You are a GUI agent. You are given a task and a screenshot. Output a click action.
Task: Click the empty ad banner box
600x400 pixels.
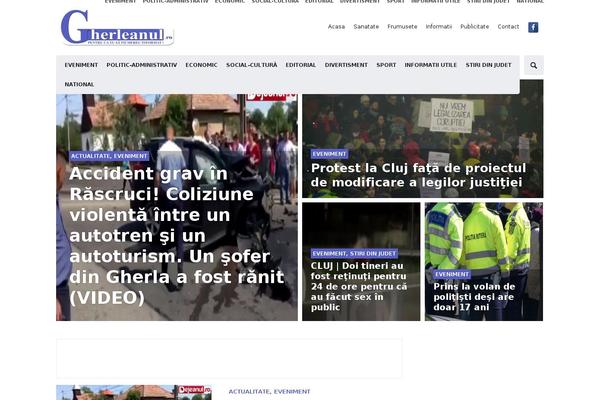point(229,358)
